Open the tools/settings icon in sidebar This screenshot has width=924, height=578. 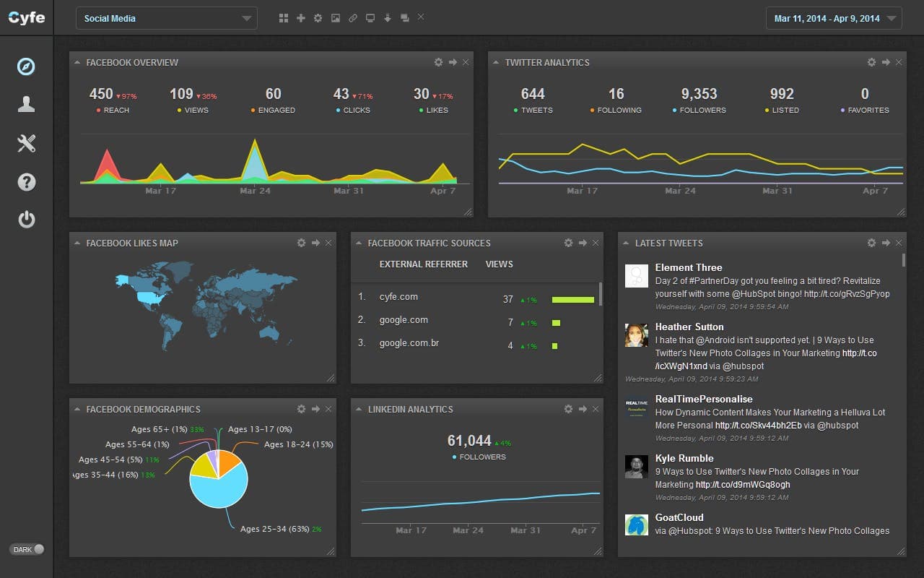click(26, 143)
